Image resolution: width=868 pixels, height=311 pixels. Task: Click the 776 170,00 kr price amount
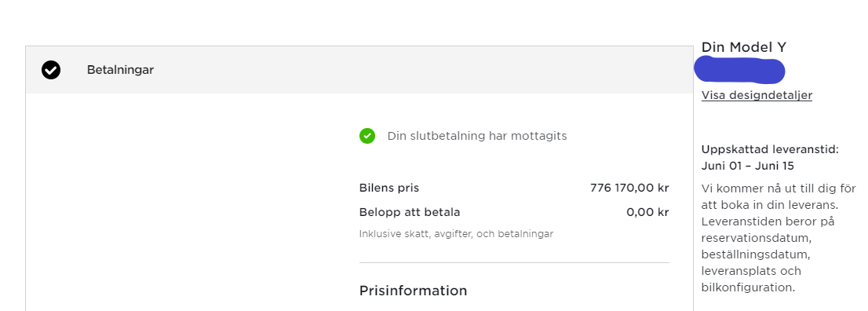pos(629,188)
